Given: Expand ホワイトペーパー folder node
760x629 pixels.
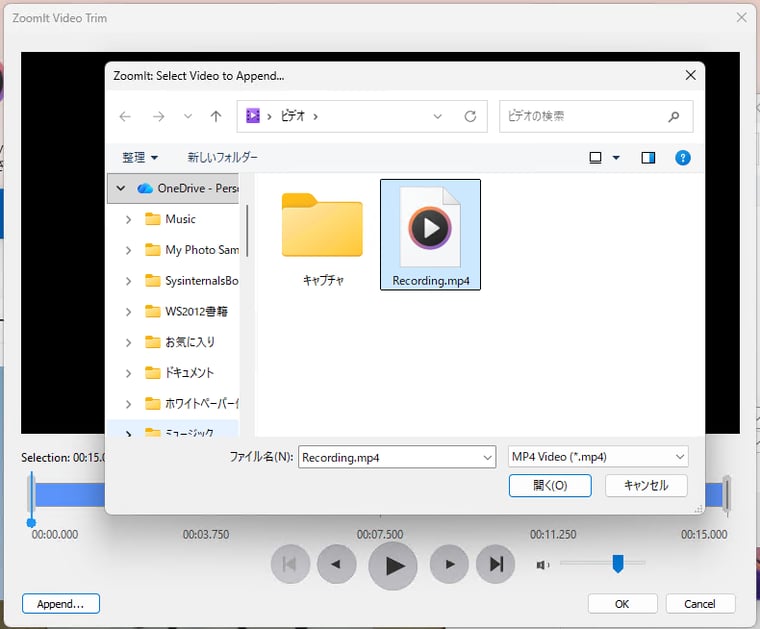Looking at the screenshot, I should (128, 404).
